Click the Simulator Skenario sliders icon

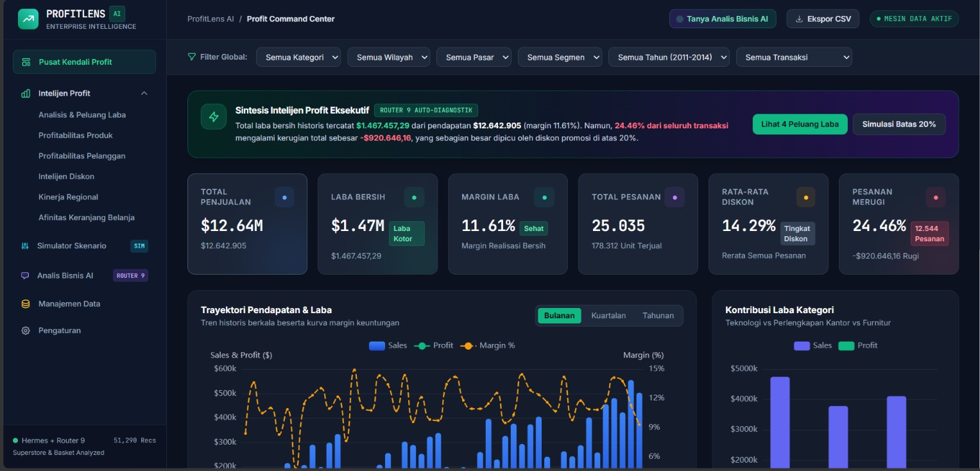[x=25, y=246]
